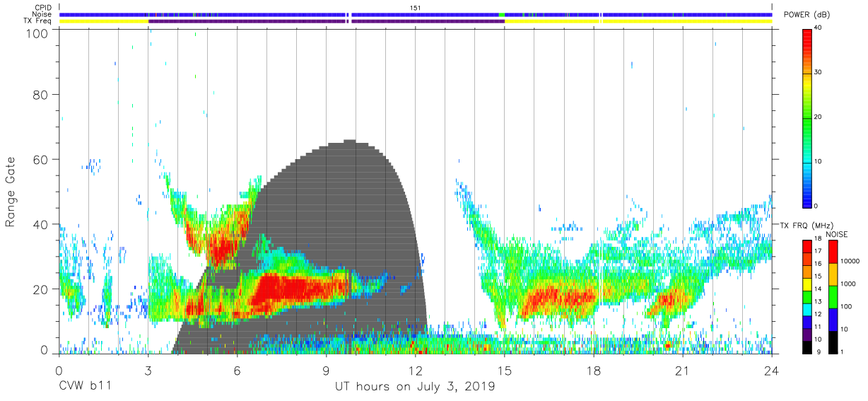Click the blue Noise indicator bar

click(x=416, y=14)
